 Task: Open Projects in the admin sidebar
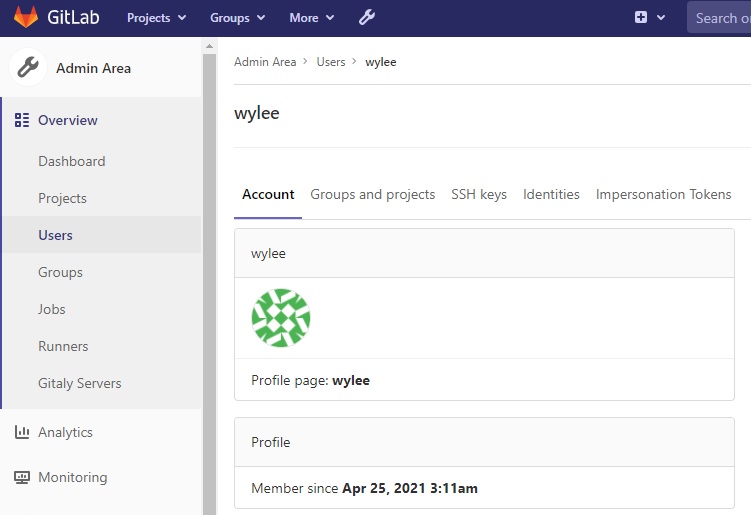(x=62, y=198)
